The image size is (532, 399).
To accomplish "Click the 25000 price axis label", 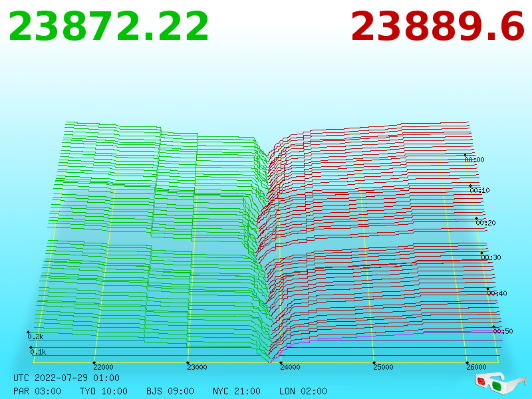I will (384, 367).
